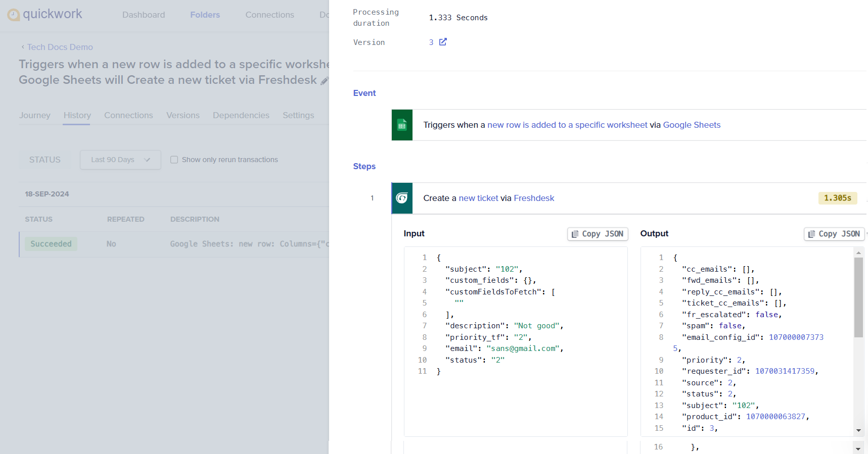The width and height of the screenshot is (868, 454).
Task: Open the Connections top navigation item
Action: pos(269,15)
